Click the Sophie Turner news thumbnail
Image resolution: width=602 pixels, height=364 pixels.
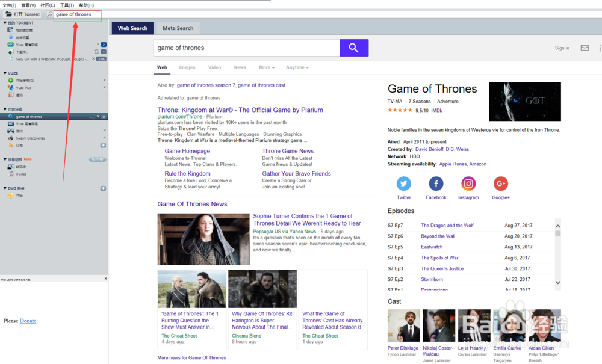point(203,239)
